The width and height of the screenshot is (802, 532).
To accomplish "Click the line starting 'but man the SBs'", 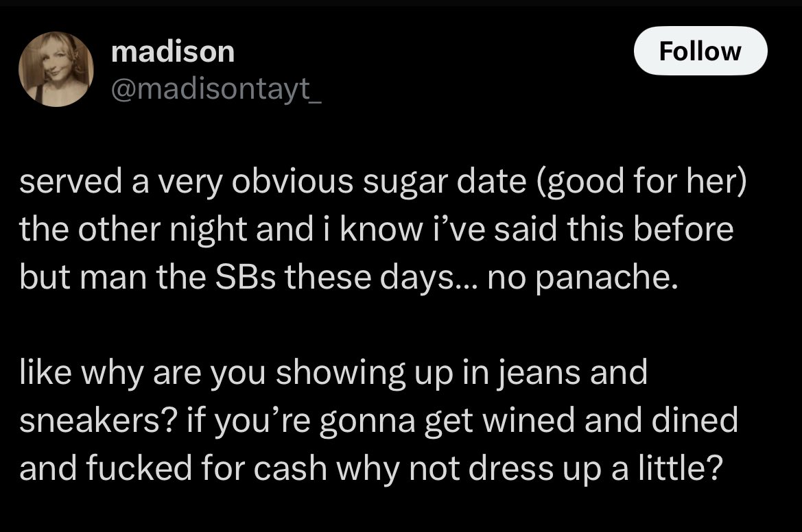I will 349,277.
